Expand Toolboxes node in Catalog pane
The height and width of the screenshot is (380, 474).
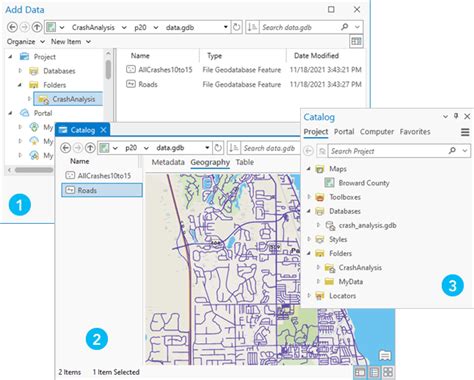(x=309, y=197)
